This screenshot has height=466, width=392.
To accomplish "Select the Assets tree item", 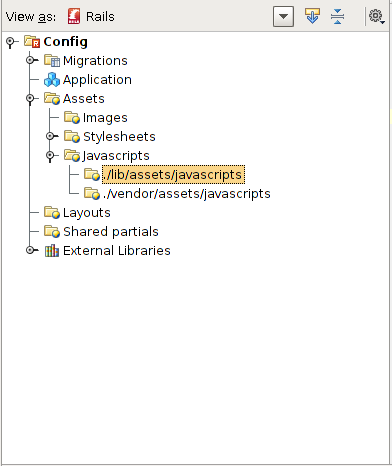I will [x=84, y=99].
